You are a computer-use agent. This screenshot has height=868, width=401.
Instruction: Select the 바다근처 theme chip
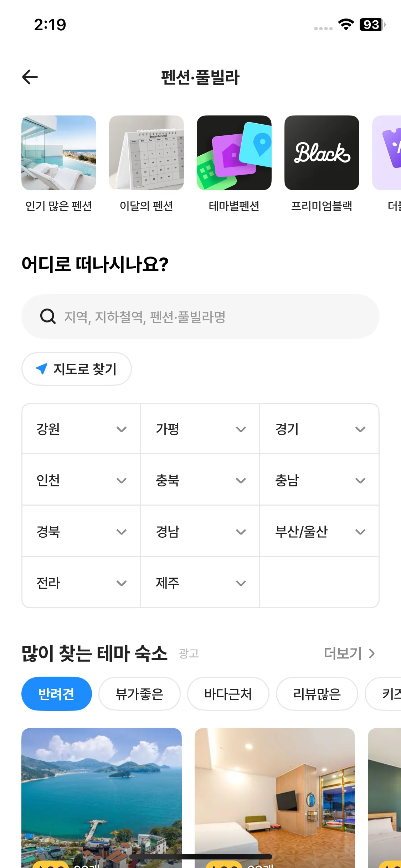pos(228,694)
